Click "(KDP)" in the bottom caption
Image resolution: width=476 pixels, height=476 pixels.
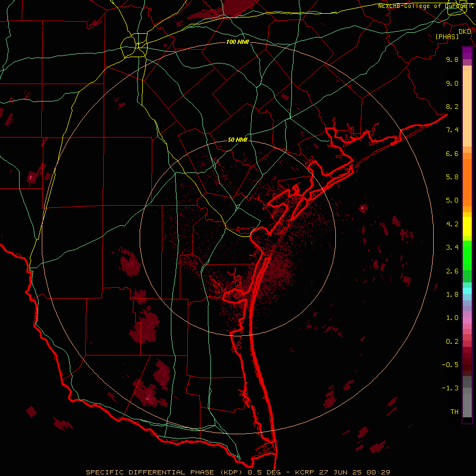click(231, 472)
